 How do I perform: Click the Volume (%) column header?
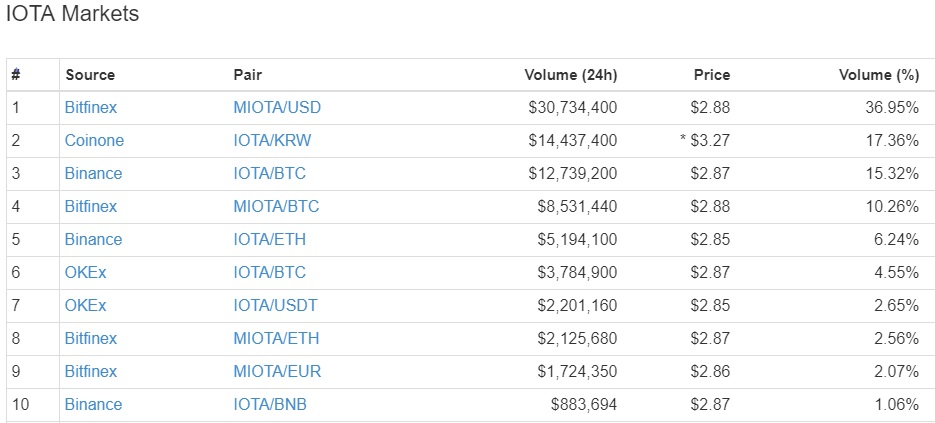pyautogui.click(x=878, y=75)
